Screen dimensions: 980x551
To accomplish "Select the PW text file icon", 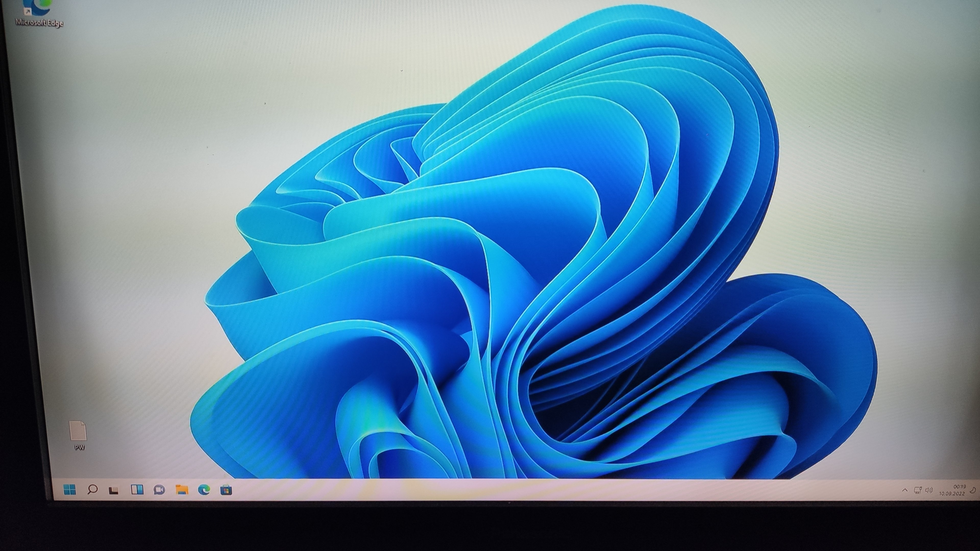I will click(x=79, y=431).
